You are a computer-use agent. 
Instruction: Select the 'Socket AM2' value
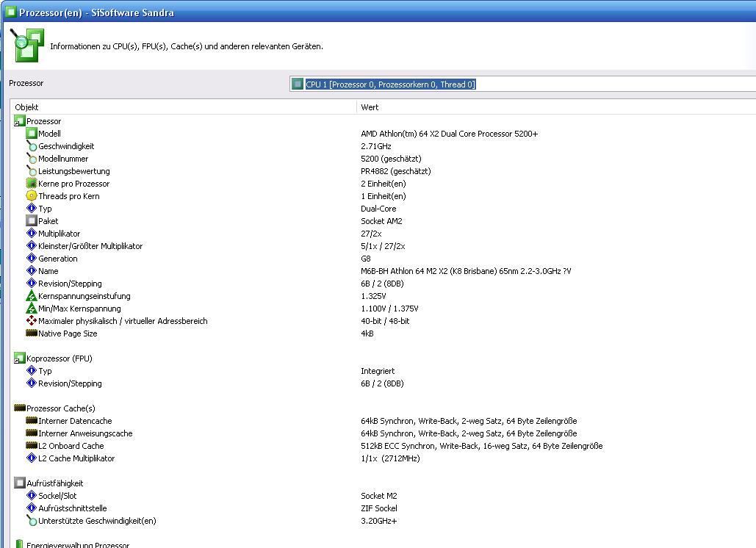tap(381, 221)
